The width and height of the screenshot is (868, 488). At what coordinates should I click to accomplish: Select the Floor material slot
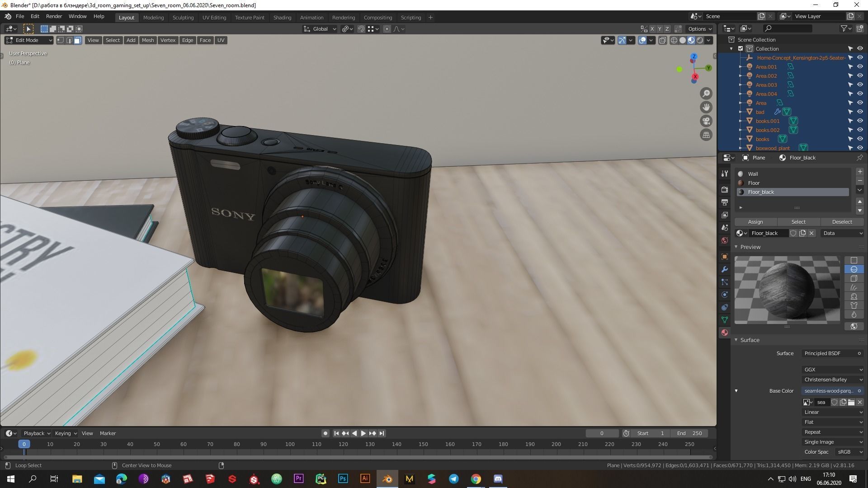click(793, 183)
